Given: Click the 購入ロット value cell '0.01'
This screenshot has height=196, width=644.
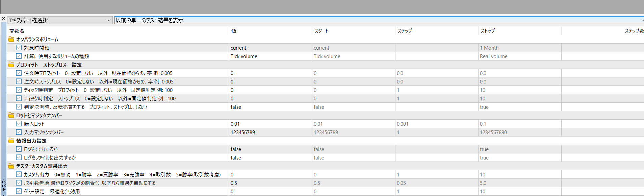Looking at the screenshot, I should point(271,124).
